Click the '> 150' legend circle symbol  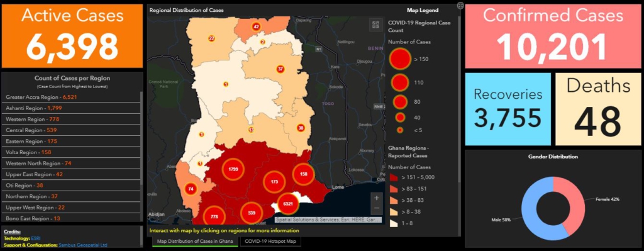(400, 59)
